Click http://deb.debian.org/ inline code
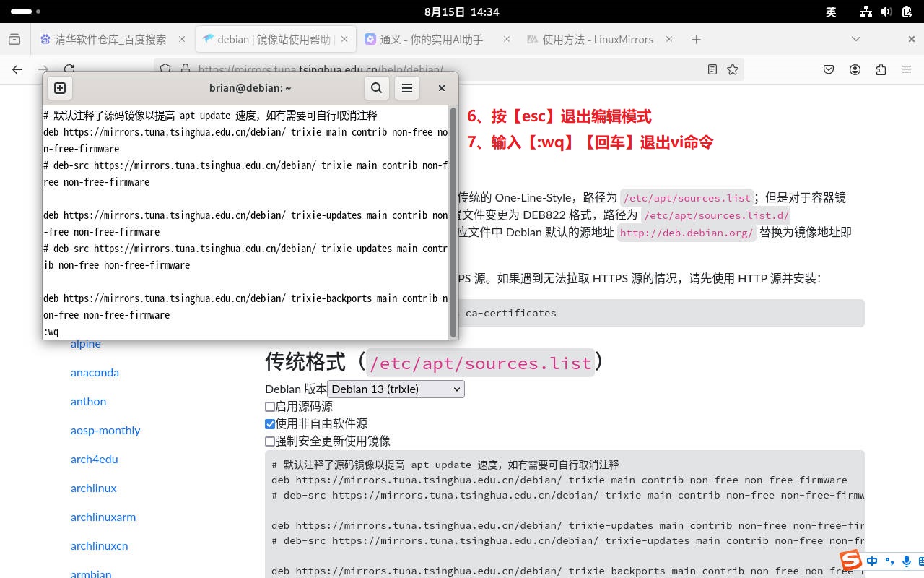Screen dimensions: 924x578 click(687, 233)
